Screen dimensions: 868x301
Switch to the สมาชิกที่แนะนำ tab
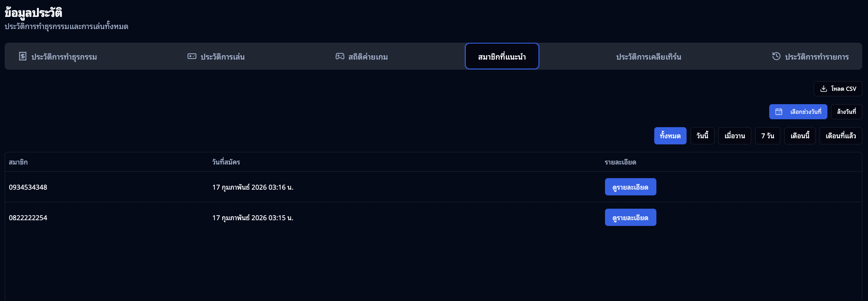coord(502,56)
